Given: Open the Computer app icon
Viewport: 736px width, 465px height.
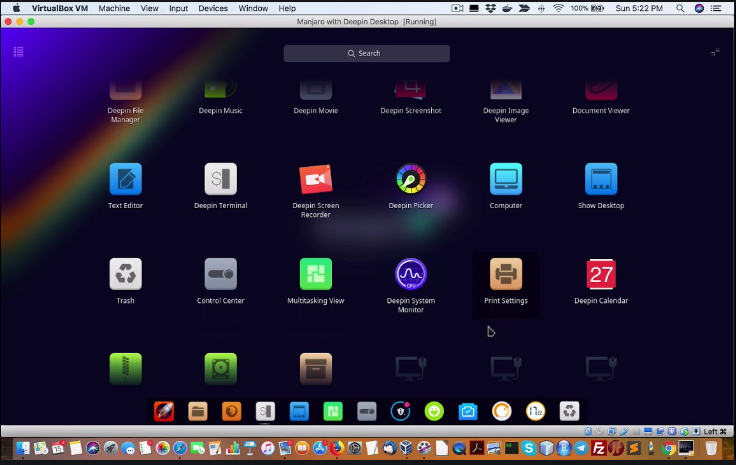Looking at the screenshot, I should (506, 179).
